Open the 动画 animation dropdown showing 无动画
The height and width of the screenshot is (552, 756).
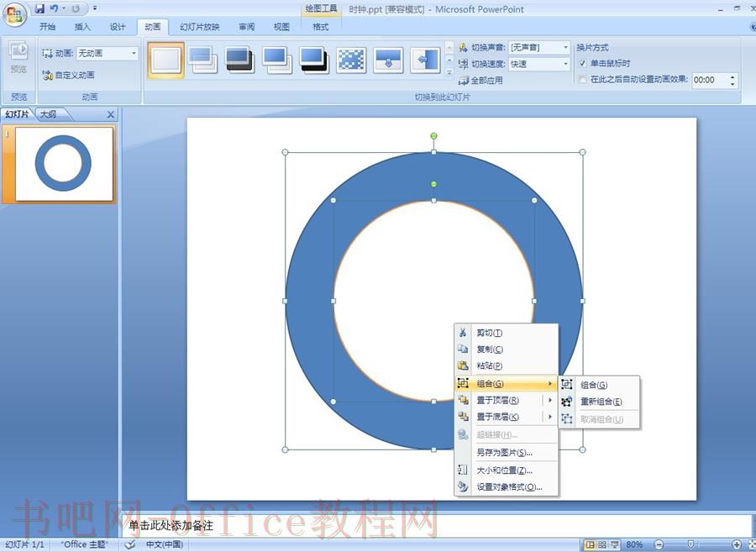(107, 54)
